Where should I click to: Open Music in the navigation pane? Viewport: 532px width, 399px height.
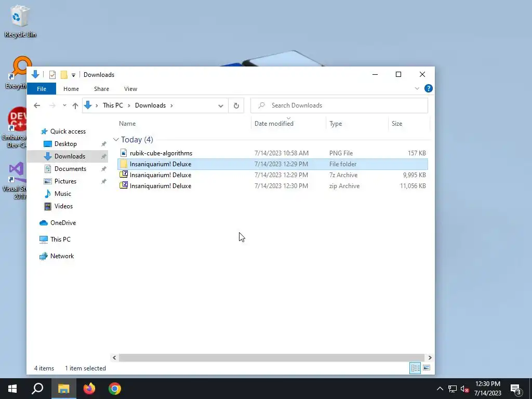(63, 194)
